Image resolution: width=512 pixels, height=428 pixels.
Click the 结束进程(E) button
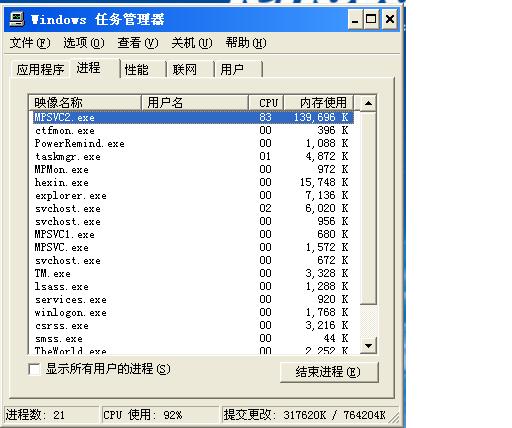click(329, 372)
